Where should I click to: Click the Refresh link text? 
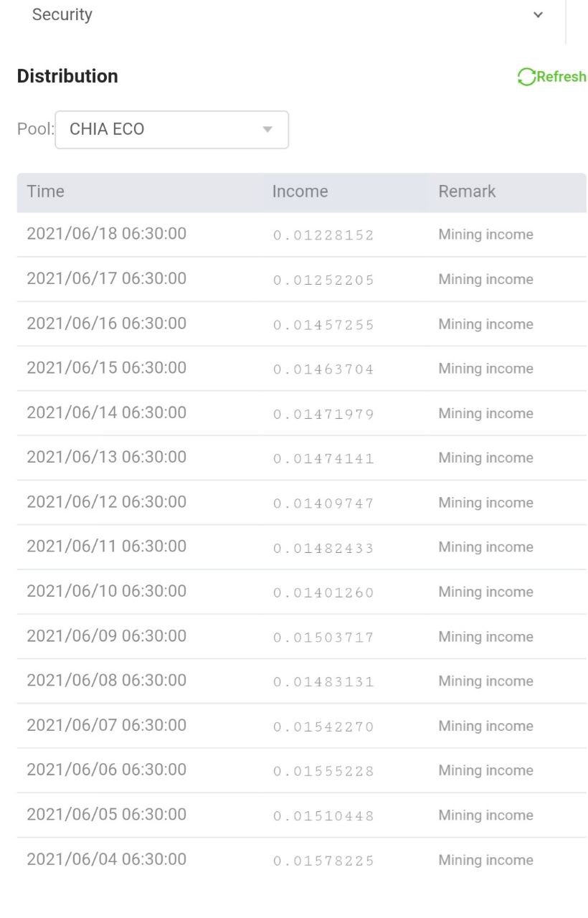(x=561, y=77)
